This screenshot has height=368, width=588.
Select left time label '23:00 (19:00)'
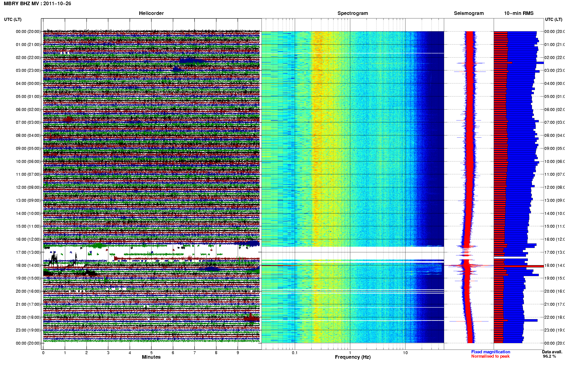pos(28,330)
